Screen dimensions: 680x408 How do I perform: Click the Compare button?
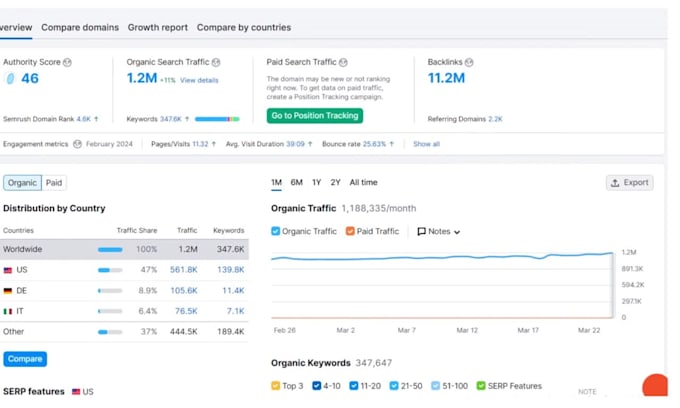click(25, 359)
